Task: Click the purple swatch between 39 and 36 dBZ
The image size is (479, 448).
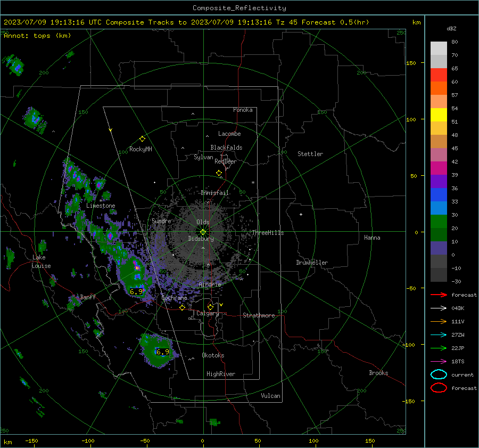Action: coord(439,181)
